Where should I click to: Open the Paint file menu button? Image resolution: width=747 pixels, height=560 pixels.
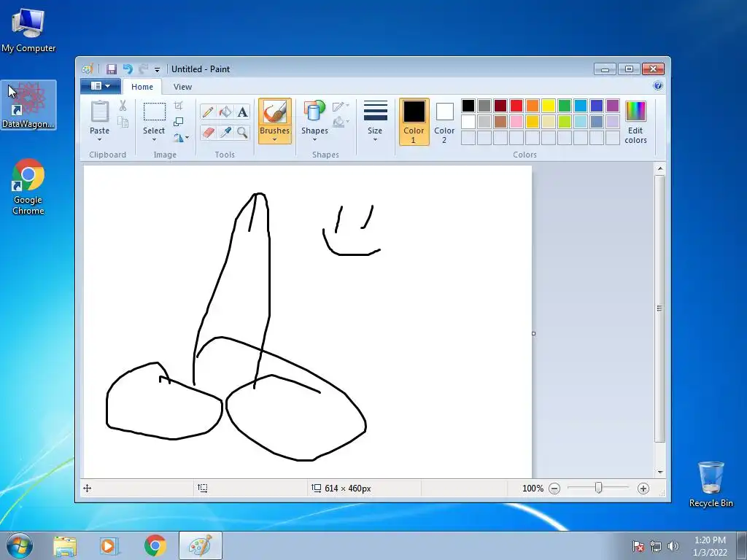pos(101,86)
